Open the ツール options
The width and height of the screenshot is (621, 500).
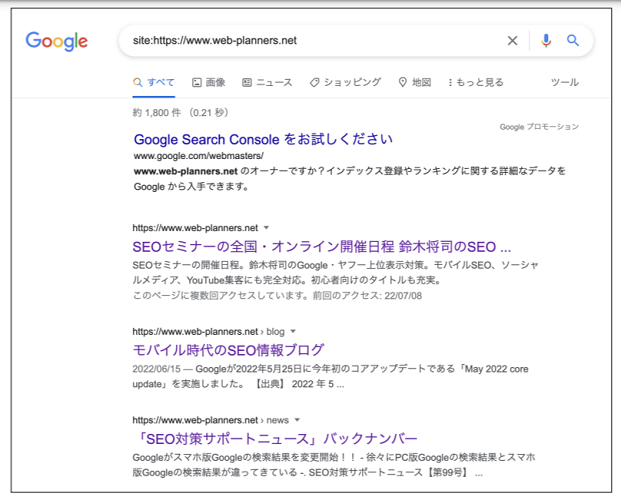[x=565, y=82]
